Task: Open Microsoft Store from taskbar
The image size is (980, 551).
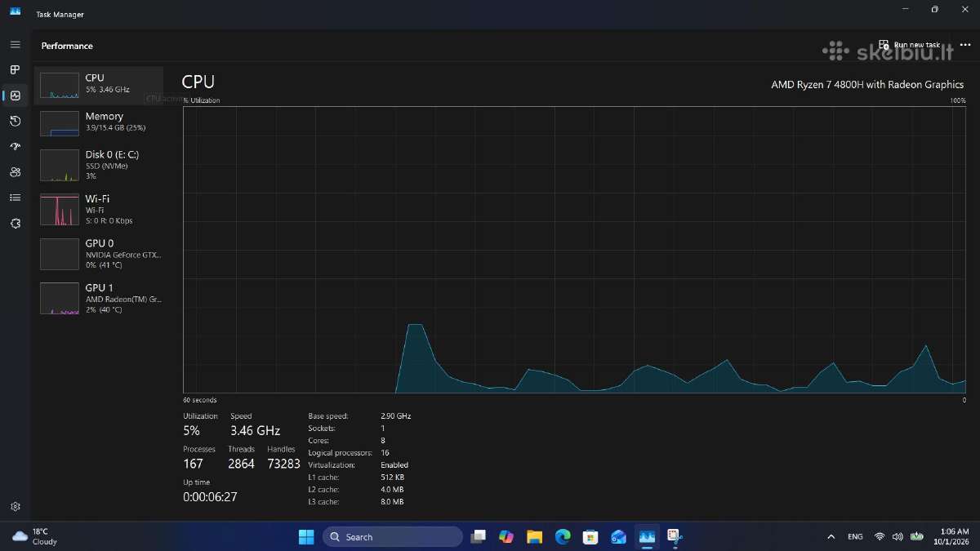Action: coord(590,536)
